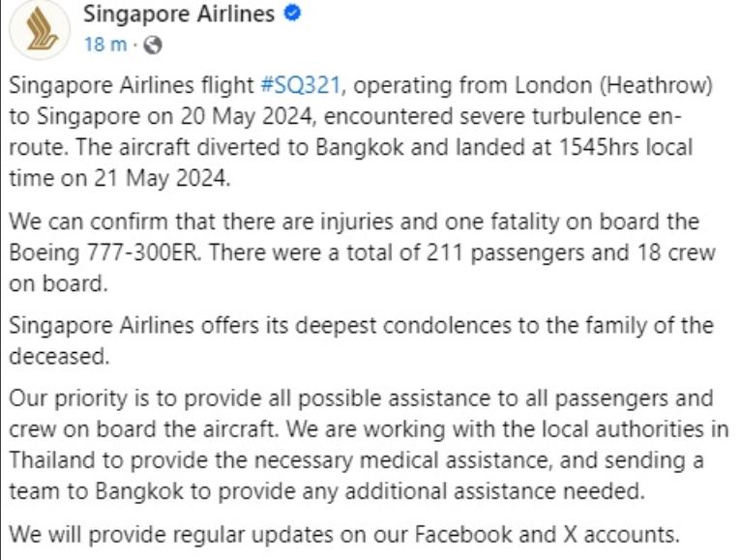Open the Singapore Airlines page name link
This screenshot has height=560, width=740.
click(179, 14)
